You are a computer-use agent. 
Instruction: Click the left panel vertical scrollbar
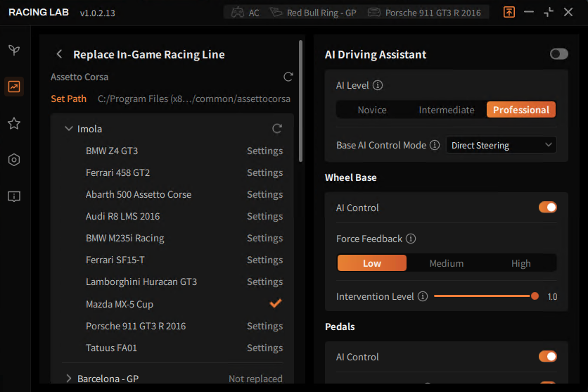point(300,101)
